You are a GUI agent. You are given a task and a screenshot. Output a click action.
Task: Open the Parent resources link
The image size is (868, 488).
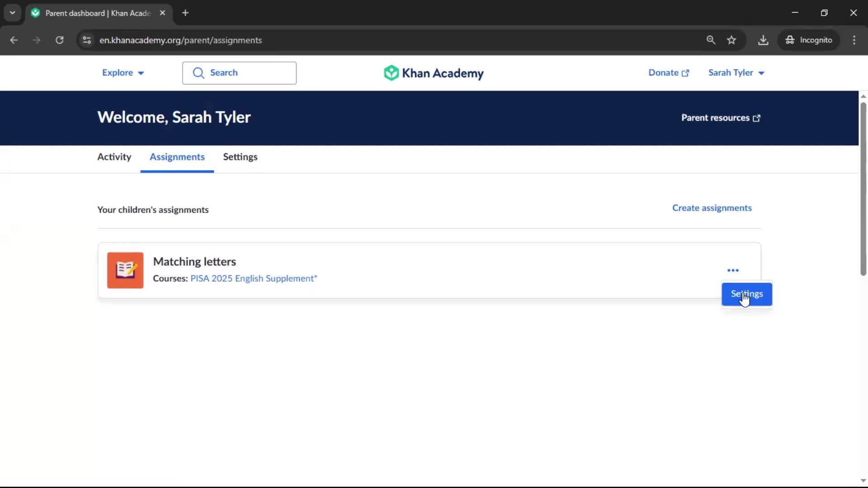coord(721,118)
